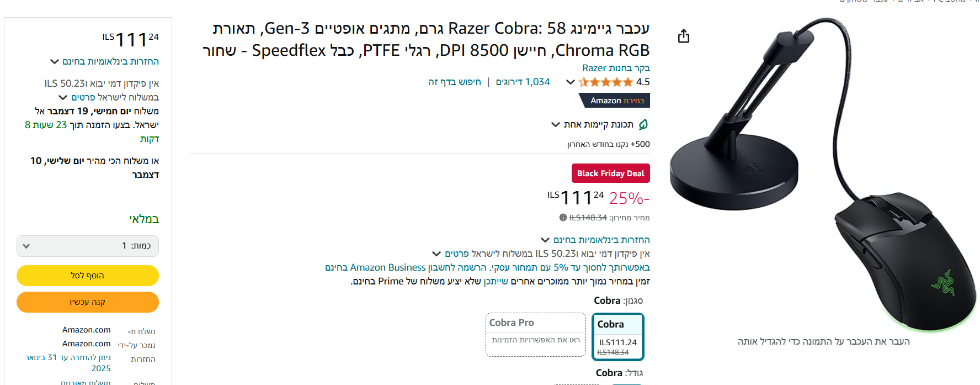Click the info icon next to the list price

point(563,218)
